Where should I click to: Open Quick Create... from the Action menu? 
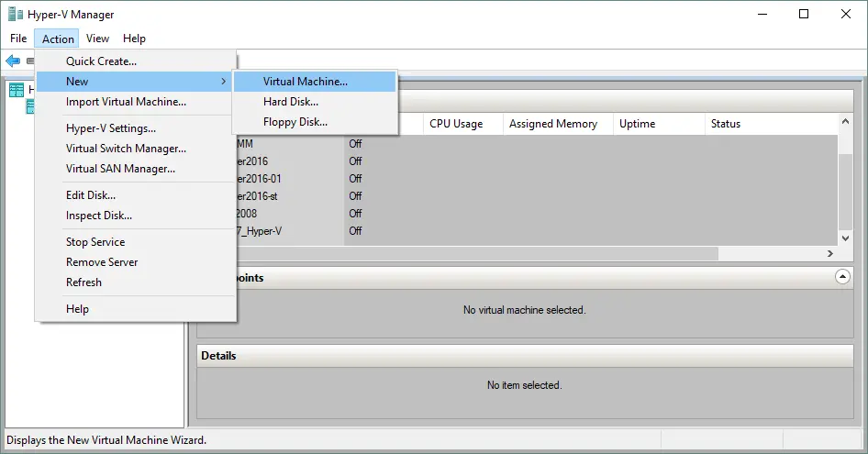101,61
